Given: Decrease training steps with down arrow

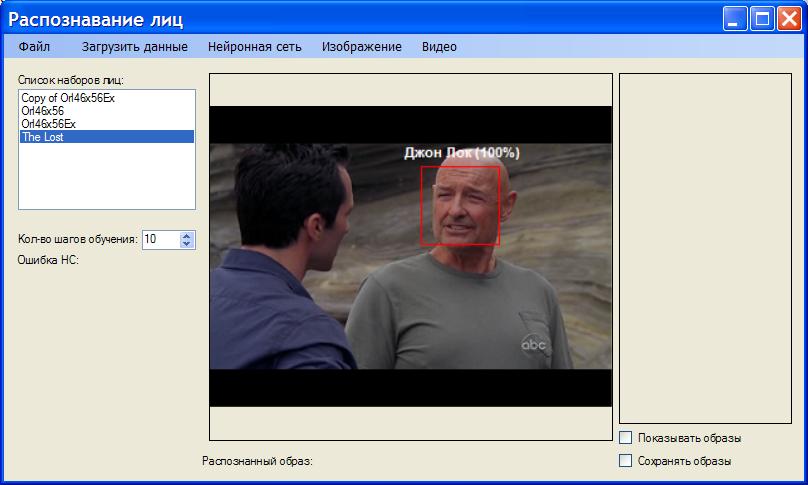Looking at the screenshot, I should tap(187, 244).
